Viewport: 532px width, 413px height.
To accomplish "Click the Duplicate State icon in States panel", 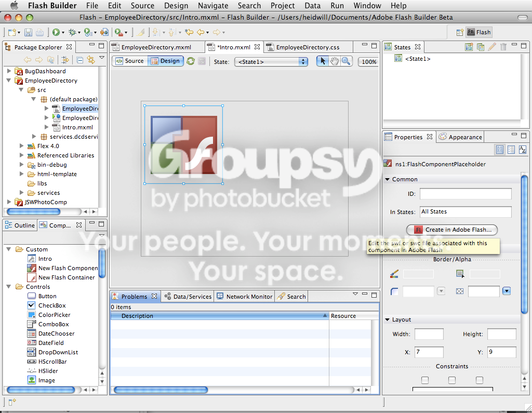I will tap(481, 47).
